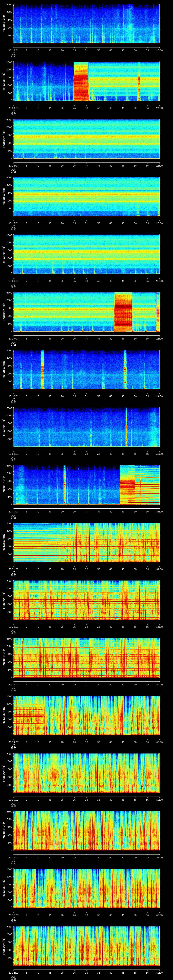173x980 pixels.
Task: Click the '28:00' end time label
Action: tap(160, 339)
